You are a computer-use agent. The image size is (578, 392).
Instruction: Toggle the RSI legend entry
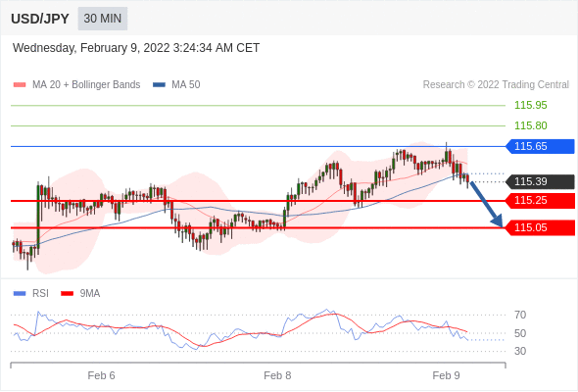[30, 294]
